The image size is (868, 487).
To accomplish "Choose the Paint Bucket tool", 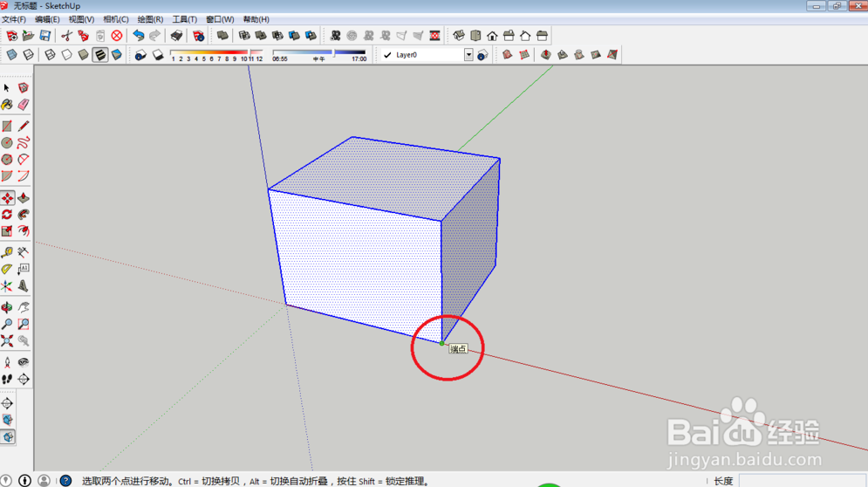I will point(7,105).
